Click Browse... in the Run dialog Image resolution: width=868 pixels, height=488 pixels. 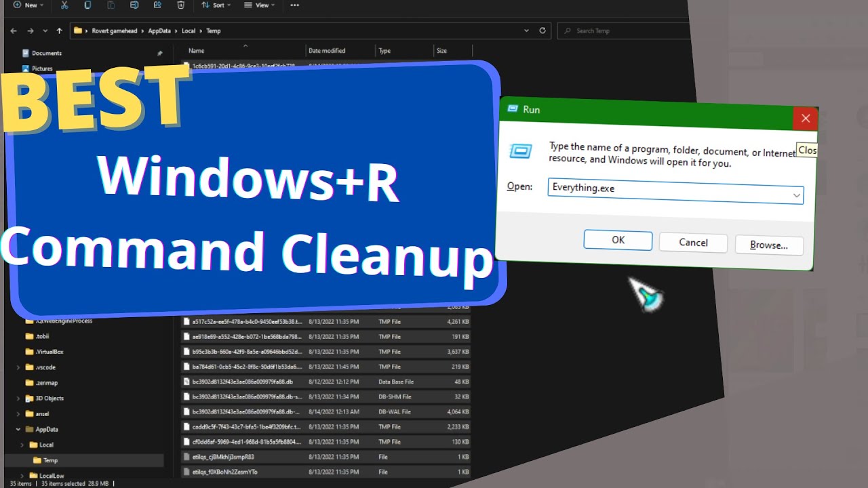tap(768, 245)
